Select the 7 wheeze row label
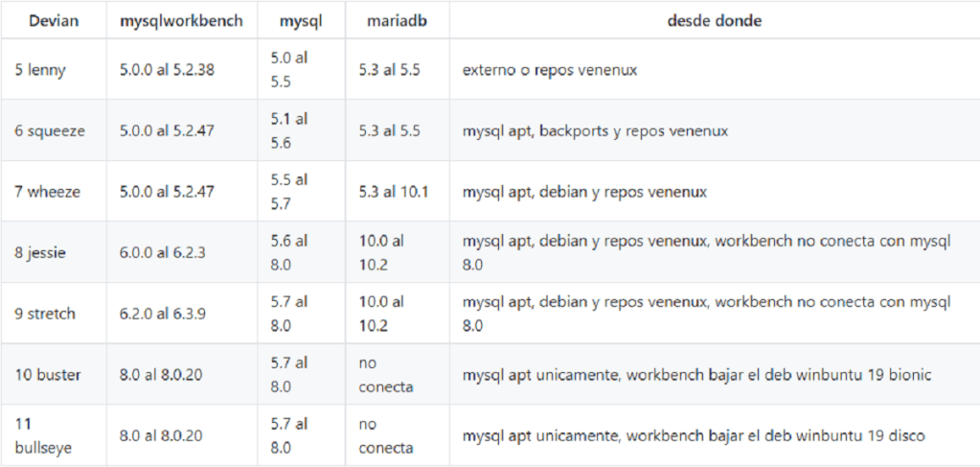Screen dimensions: 980x467 pos(47,192)
